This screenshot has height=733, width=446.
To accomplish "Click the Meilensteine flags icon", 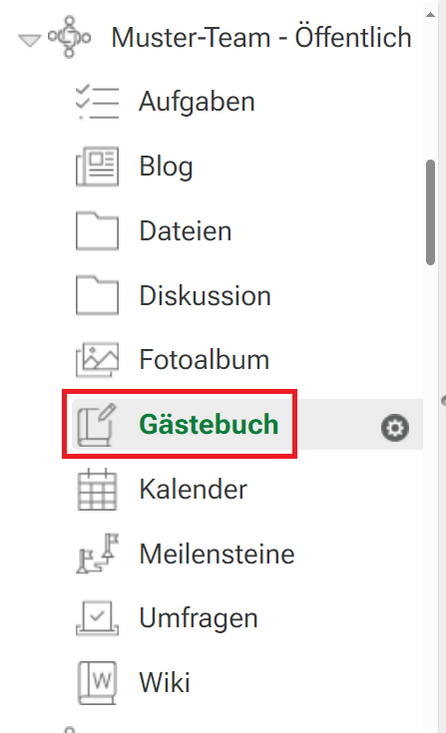I will click(97, 553).
